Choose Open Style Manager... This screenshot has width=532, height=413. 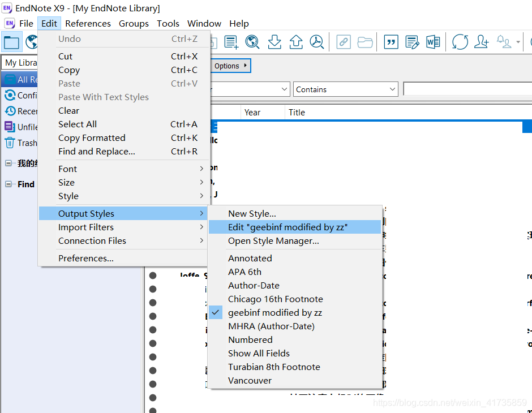coord(295,241)
